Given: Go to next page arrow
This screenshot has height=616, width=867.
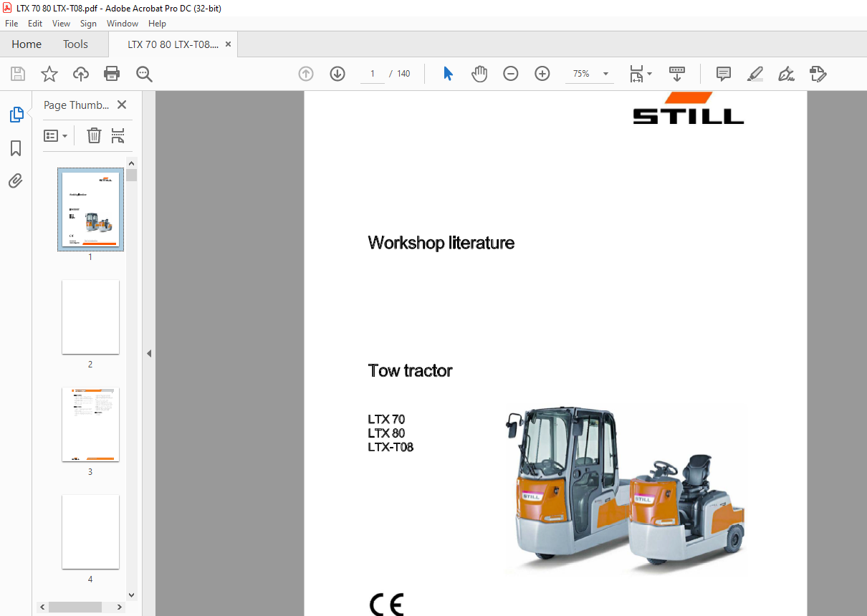Looking at the screenshot, I should (x=337, y=74).
